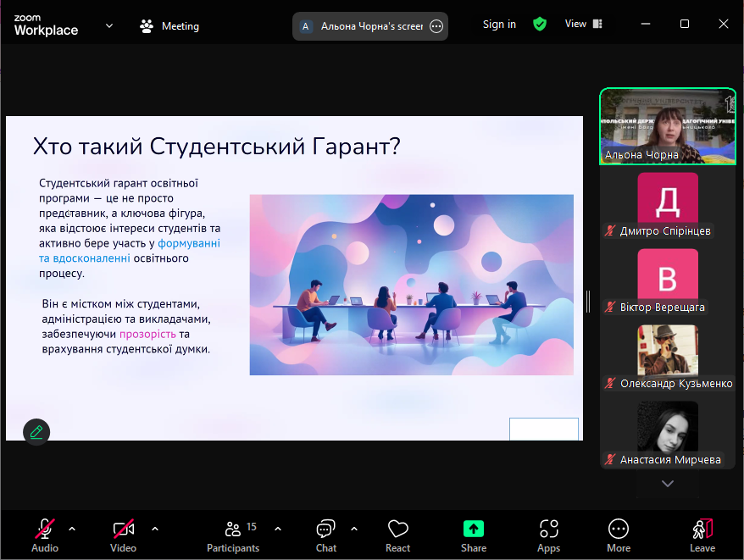Open the React emoji menu
The height and width of the screenshot is (560, 744).
coord(397,535)
